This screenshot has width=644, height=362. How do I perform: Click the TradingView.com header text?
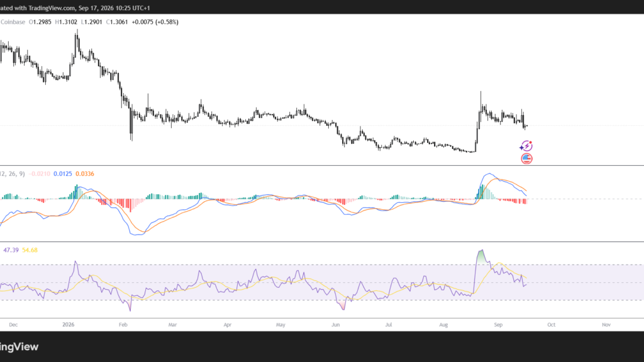[52, 8]
